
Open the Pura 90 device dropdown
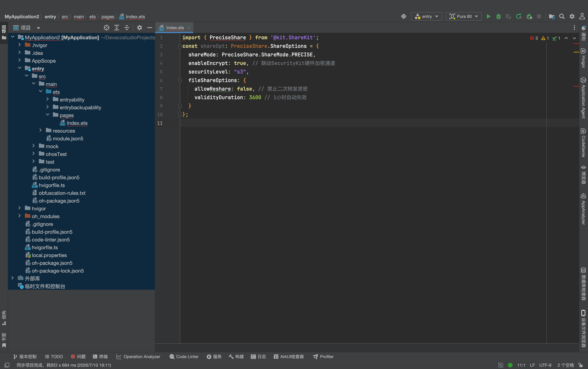464,16
